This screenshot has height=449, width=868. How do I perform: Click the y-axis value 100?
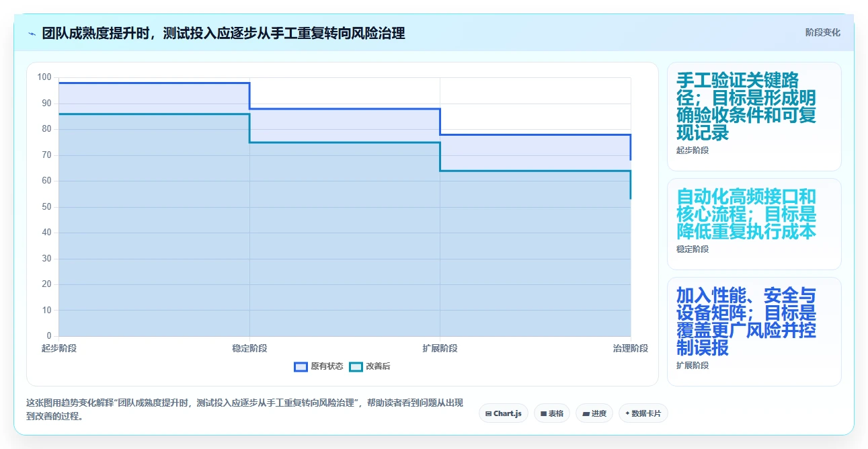tap(44, 77)
